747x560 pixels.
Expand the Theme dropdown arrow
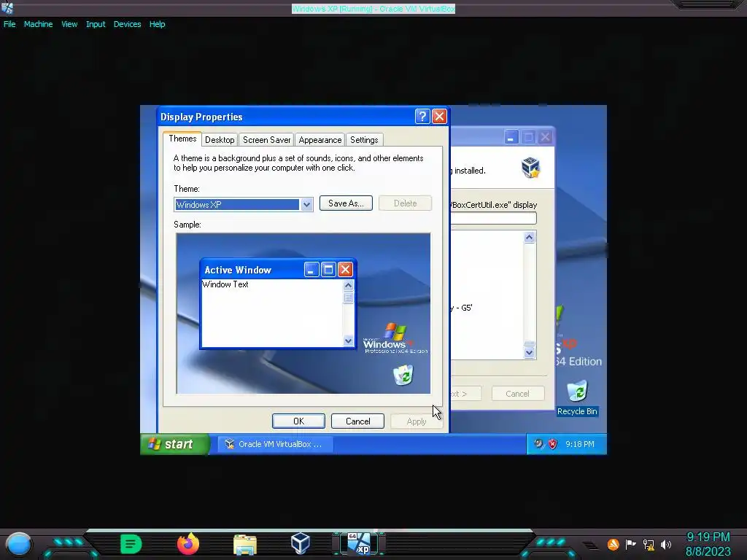click(306, 205)
